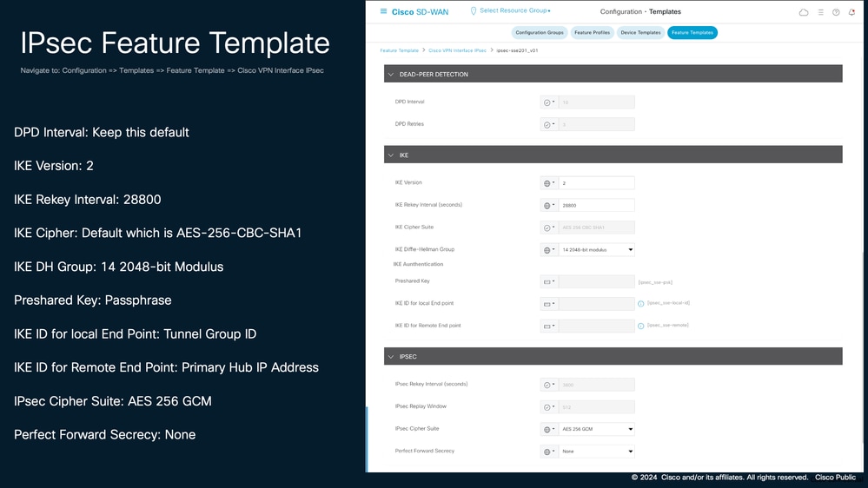
Task: Click the IKE Rekey Interval input field
Action: click(597, 205)
